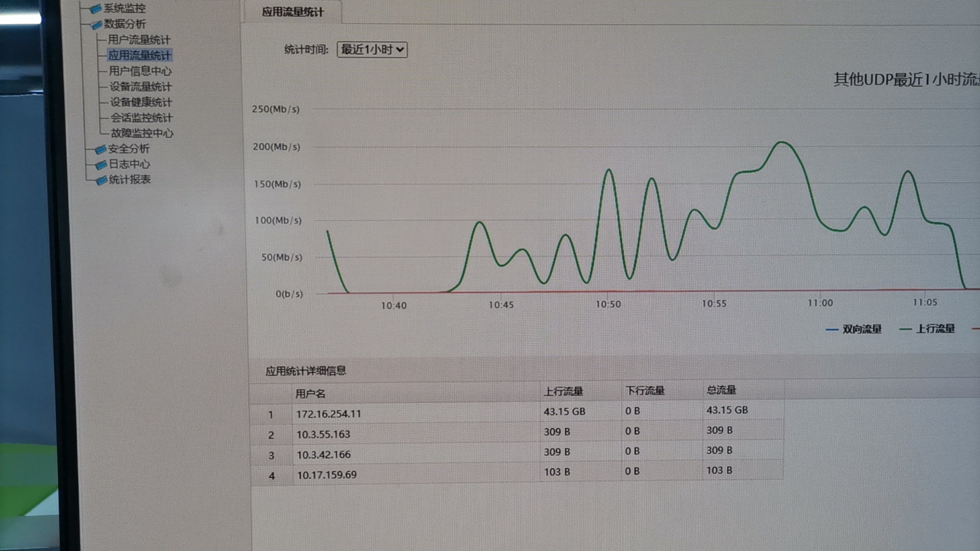Open 设备流量统计 in the sidebar
The height and width of the screenshot is (551, 980).
140,87
